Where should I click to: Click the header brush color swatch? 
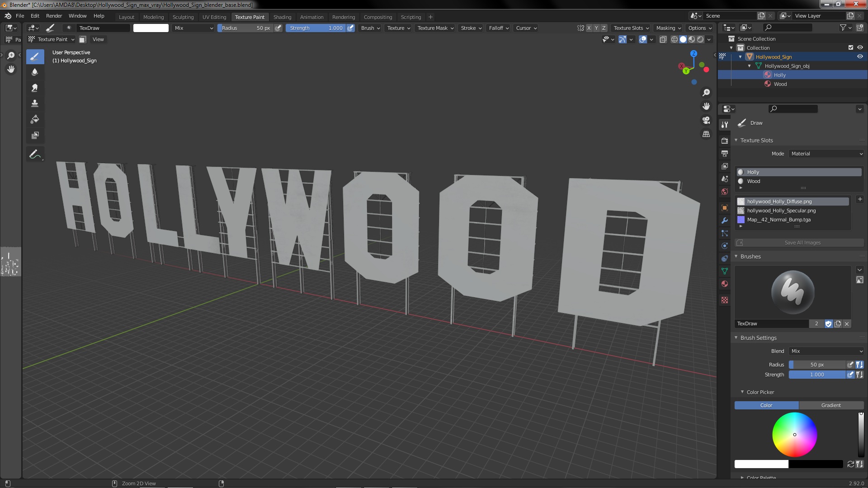coord(151,28)
